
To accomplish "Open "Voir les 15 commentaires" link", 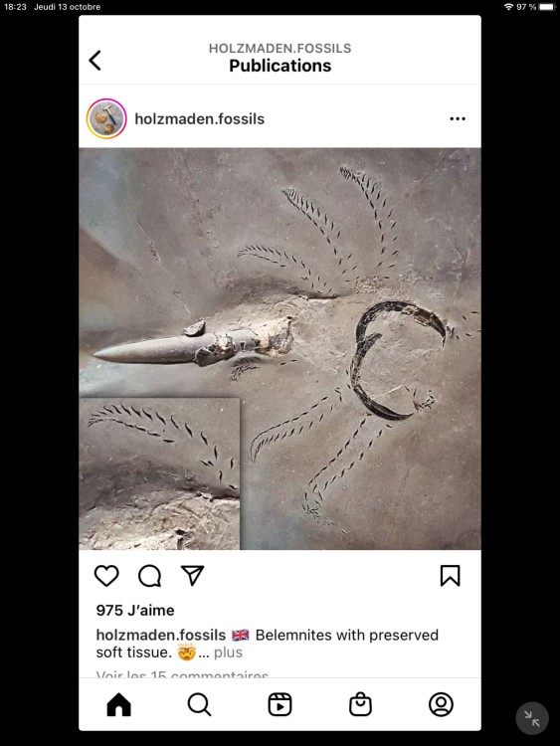I will tap(182, 674).
